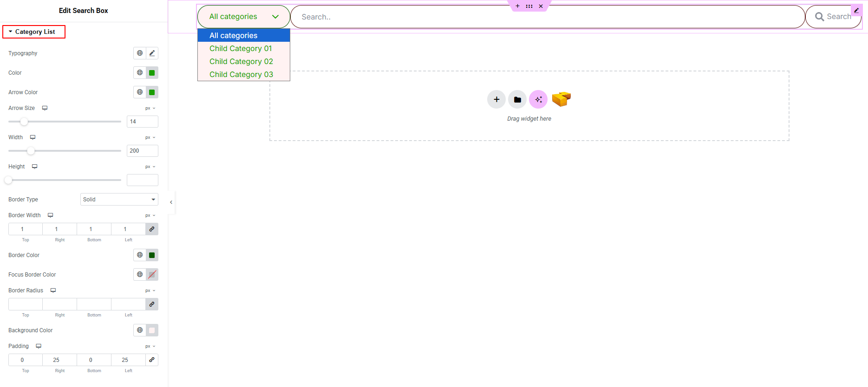
Task: Collapse the Category List section
Action: pyautogui.click(x=34, y=32)
